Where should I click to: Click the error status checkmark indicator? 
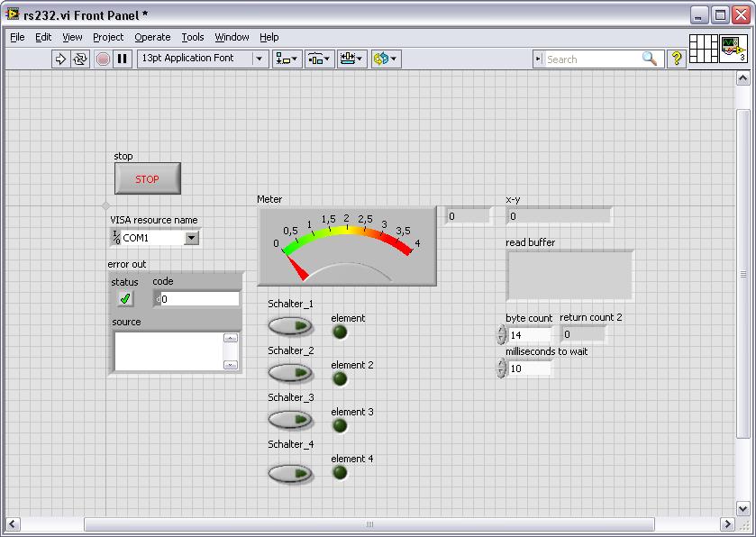125,299
